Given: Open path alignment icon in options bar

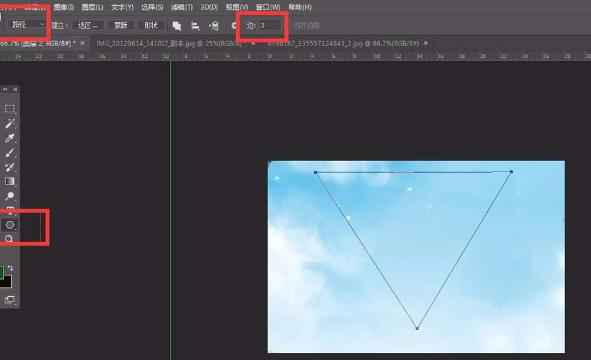Looking at the screenshot, I should [195, 26].
